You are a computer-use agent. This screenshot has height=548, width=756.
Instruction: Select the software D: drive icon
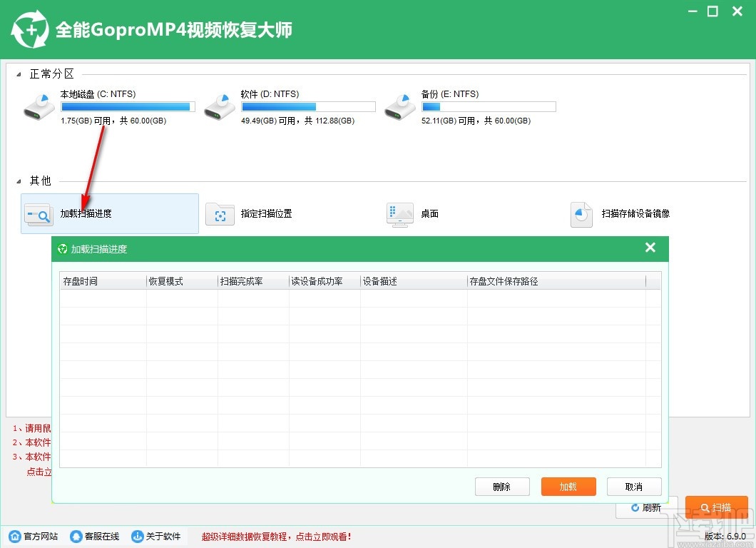pyautogui.click(x=220, y=107)
